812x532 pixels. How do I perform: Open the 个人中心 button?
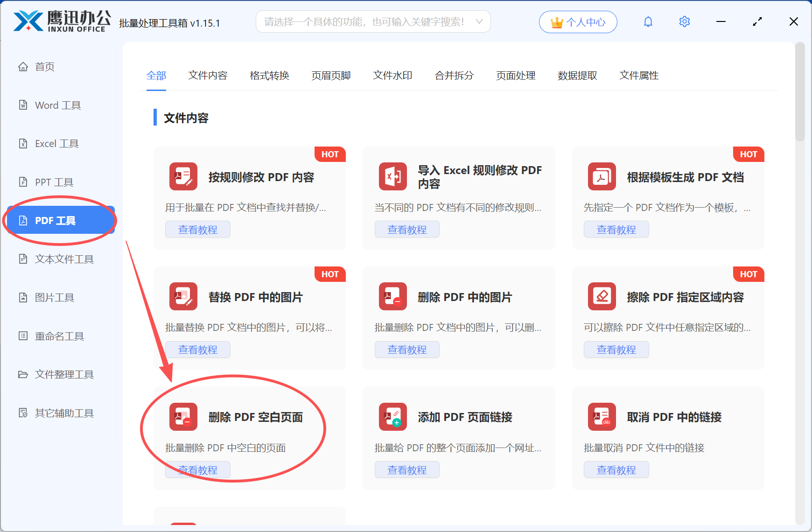point(578,22)
